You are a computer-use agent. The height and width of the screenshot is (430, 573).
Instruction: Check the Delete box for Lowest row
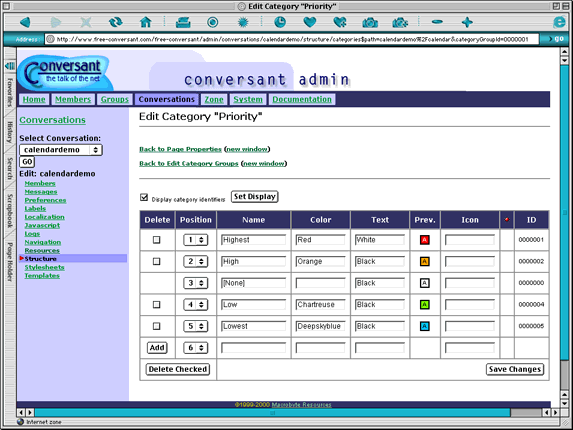(x=156, y=326)
